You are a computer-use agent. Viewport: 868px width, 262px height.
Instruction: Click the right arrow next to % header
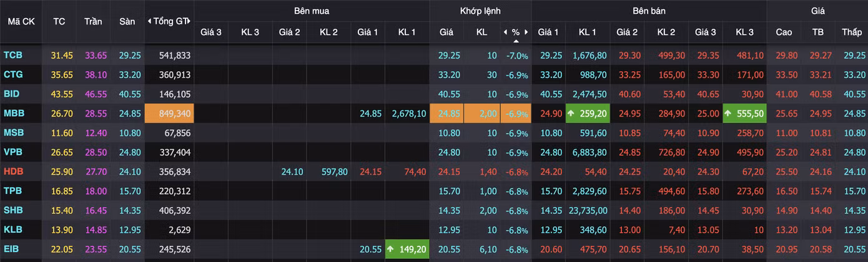pyautogui.click(x=526, y=32)
